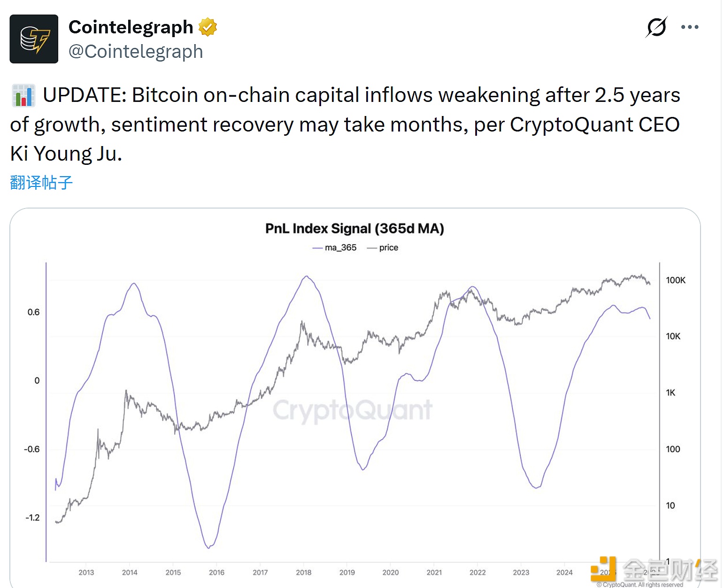Image resolution: width=724 pixels, height=588 pixels.
Task: Hide the price line via its legend entry
Action: click(383, 248)
